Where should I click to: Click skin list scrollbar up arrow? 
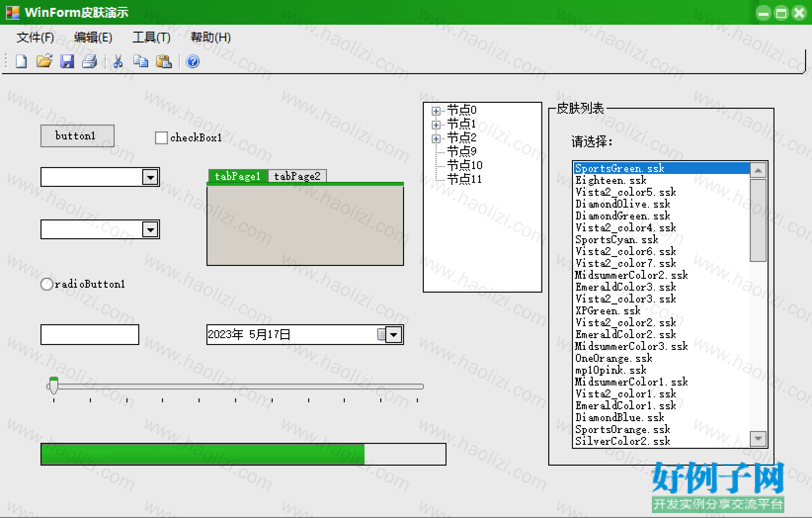pos(758,170)
